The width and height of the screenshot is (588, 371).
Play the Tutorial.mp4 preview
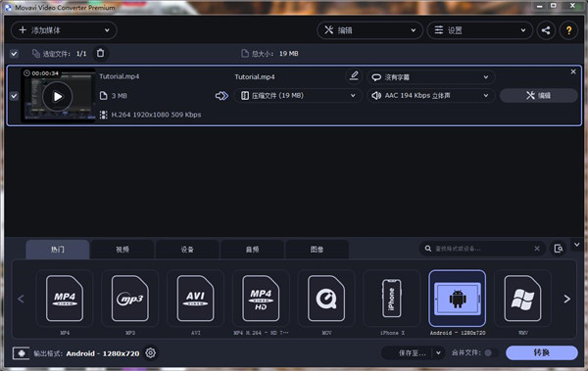[58, 96]
